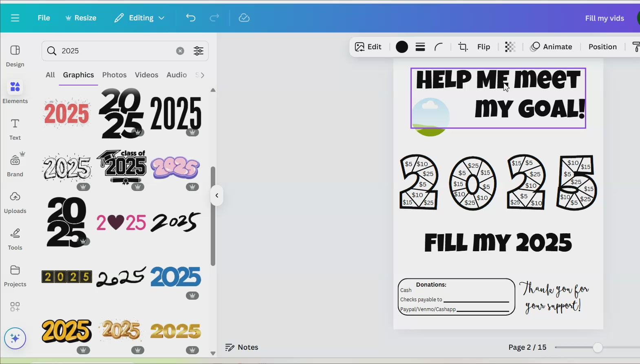This screenshot has width=640, height=364.
Task: Switch to the Videos tab
Action: [x=146, y=75]
